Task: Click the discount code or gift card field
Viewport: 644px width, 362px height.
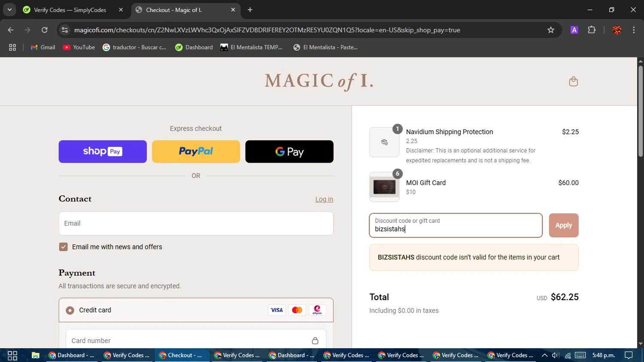Action: click(x=456, y=225)
